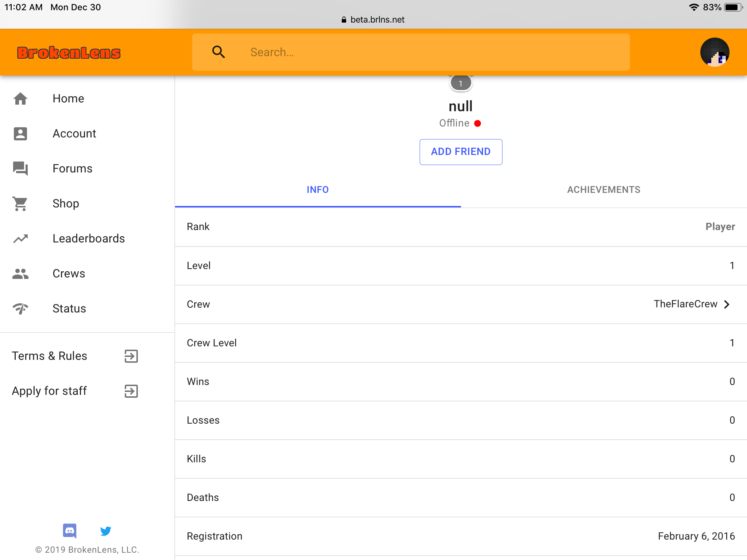Click the Leaderboards trending arrow icon
The height and width of the screenshot is (560, 747).
(x=20, y=238)
